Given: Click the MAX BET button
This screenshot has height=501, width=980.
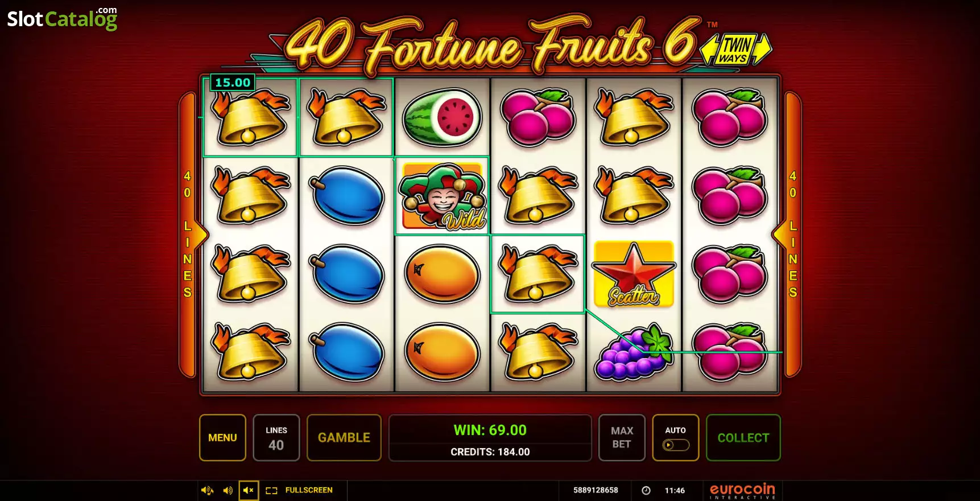Looking at the screenshot, I should coord(622,437).
